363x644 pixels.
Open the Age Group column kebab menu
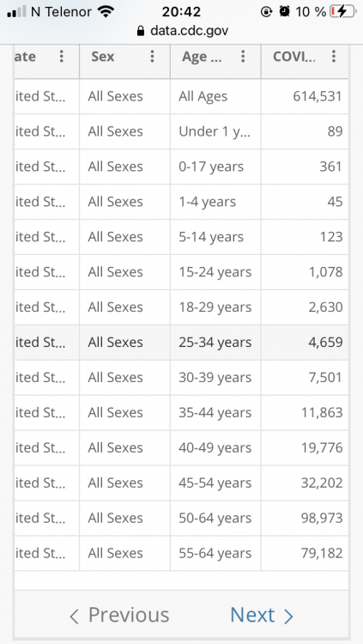[243, 57]
